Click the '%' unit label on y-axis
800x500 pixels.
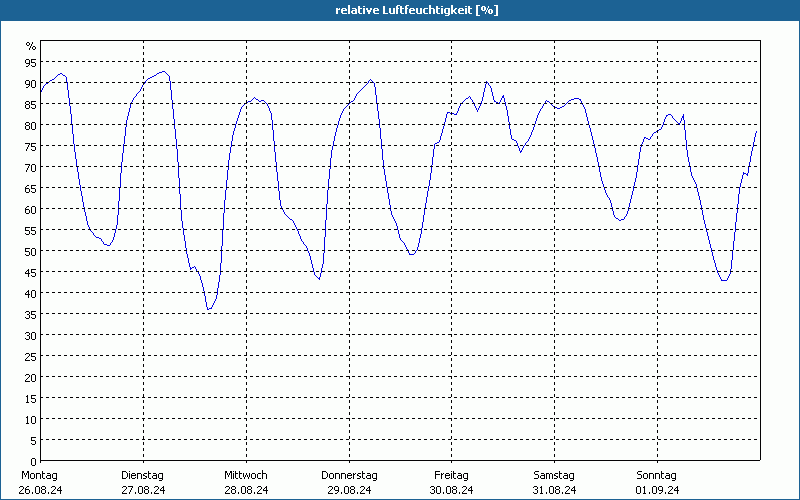tap(31, 46)
